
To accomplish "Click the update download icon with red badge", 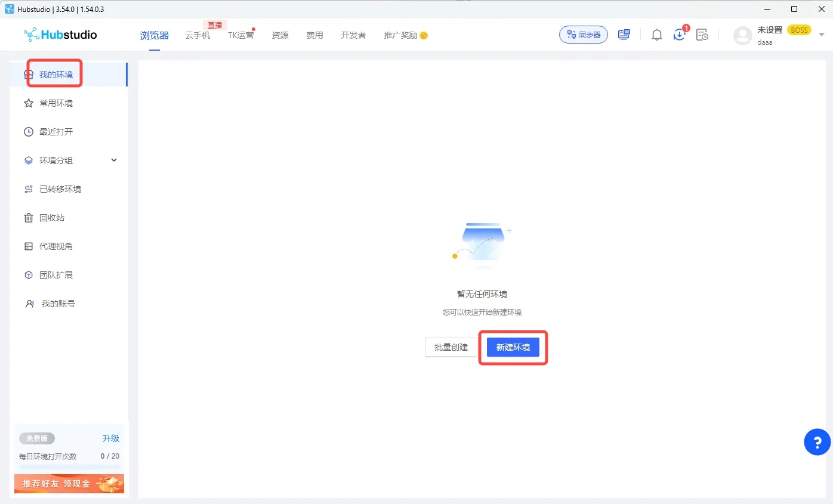I will pyautogui.click(x=680, y=34).
